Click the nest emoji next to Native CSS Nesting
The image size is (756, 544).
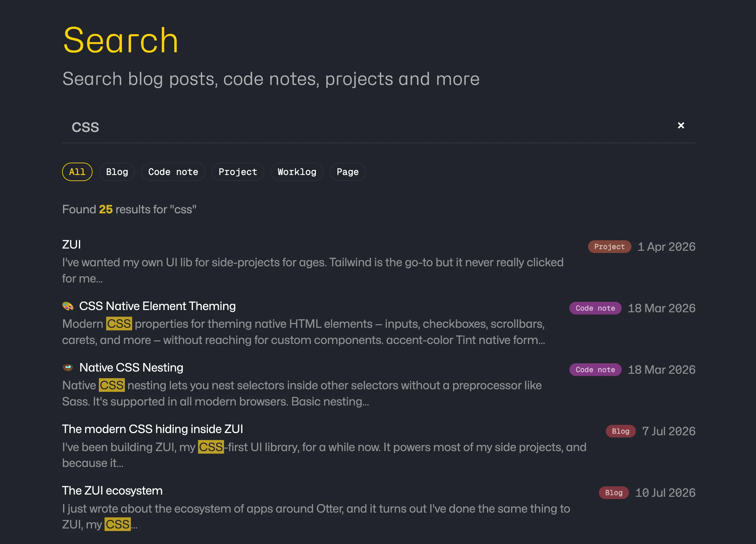point(68,367)
